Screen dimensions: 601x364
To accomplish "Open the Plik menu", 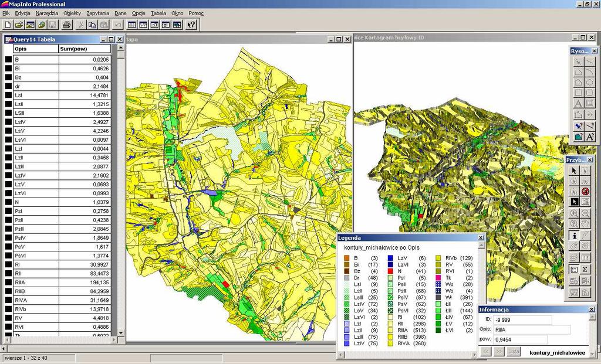I will point(6,13).
